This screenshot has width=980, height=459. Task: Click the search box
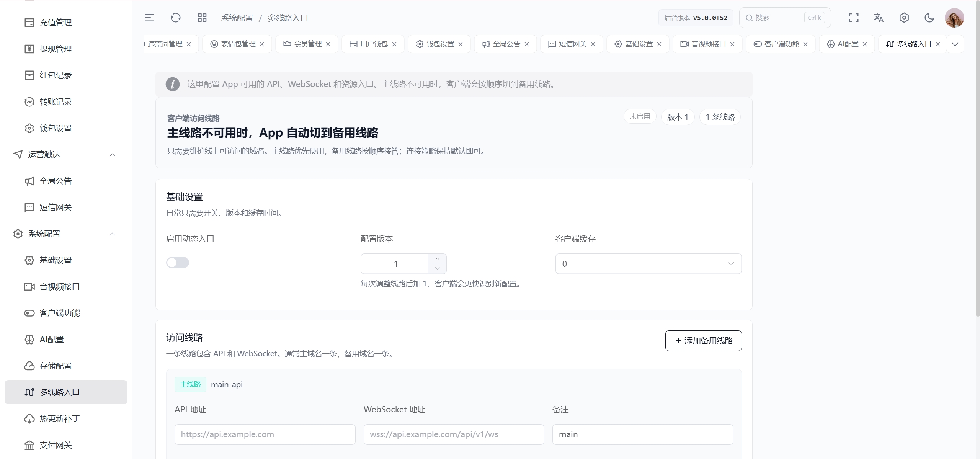[785, 18]
